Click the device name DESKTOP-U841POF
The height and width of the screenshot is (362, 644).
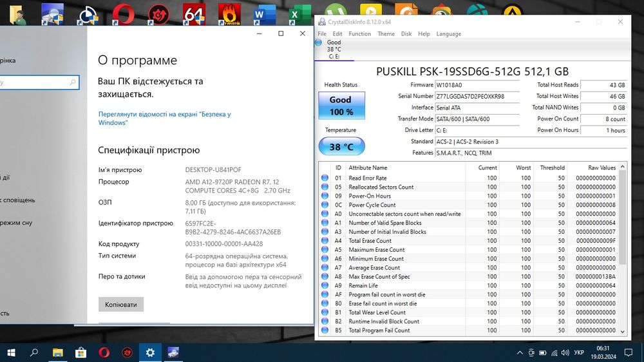pos(213,169)
